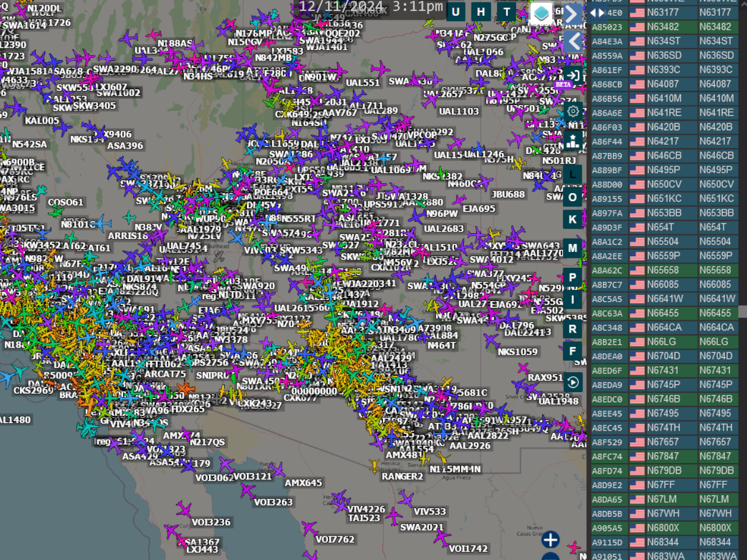Select hex code A8D9E2 in aircraft table
747x560 pixels.
(x=607, y=485)
